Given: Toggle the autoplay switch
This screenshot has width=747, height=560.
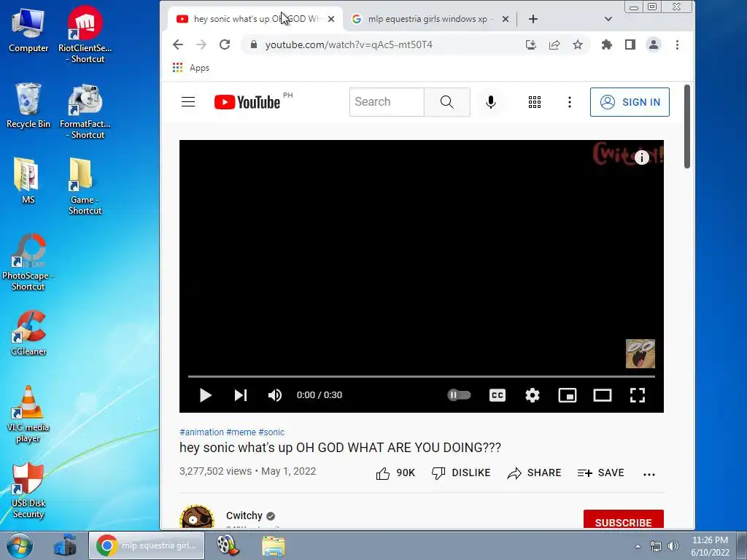Looking at the screenshot, I should [459, 394].
